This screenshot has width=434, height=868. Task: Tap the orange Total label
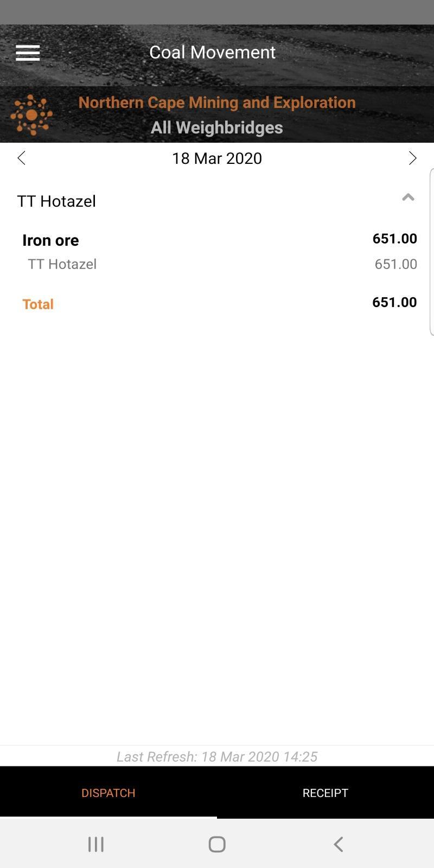pos(38,304)
